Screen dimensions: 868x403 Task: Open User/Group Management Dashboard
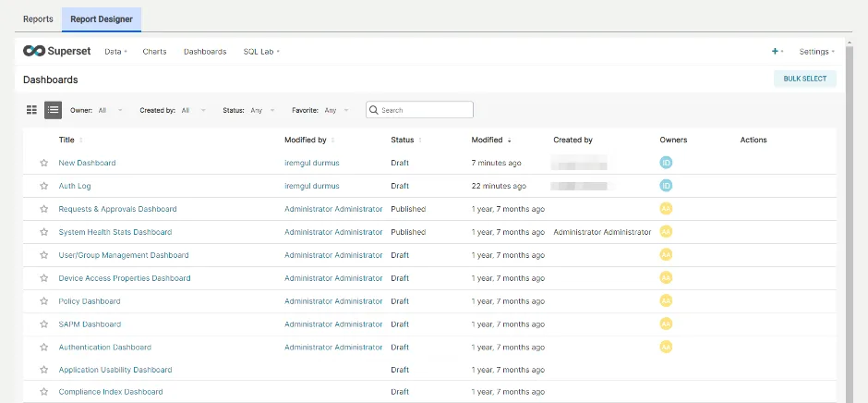124,255
